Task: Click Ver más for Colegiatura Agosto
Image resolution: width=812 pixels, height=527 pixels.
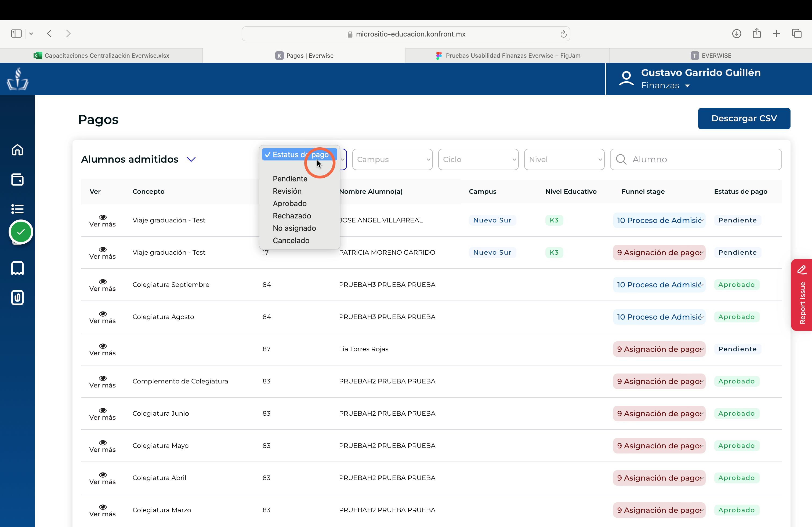Action: click(x=102, y=317)
